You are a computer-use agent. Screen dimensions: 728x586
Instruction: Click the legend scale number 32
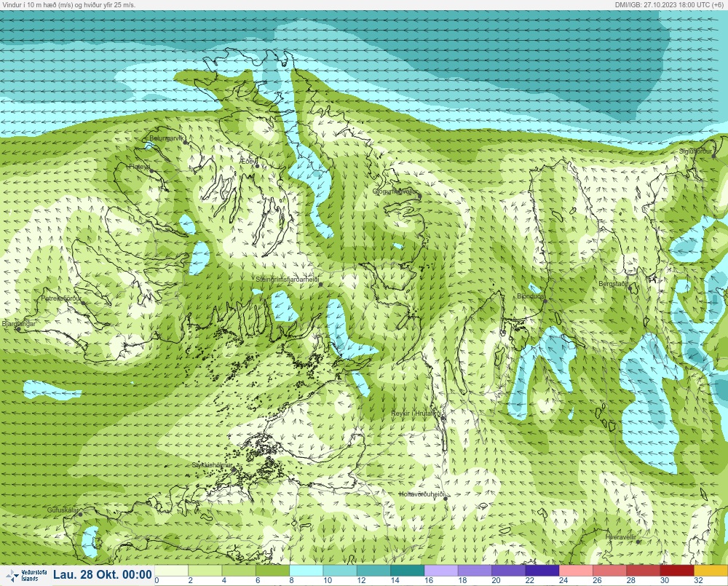699,580
